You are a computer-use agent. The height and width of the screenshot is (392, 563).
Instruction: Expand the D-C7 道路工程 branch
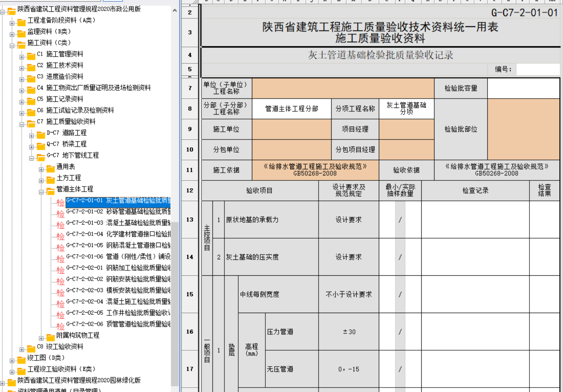32,136
